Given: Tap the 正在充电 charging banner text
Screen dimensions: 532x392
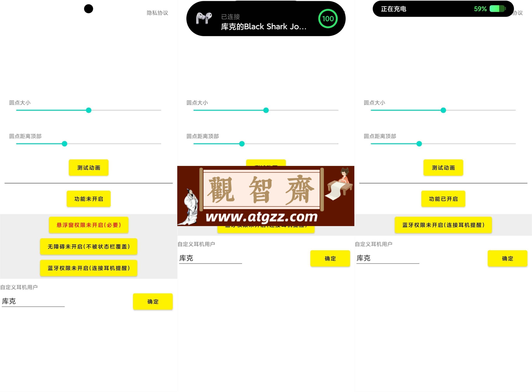Looking at the screenshot, I should [393, 9].
